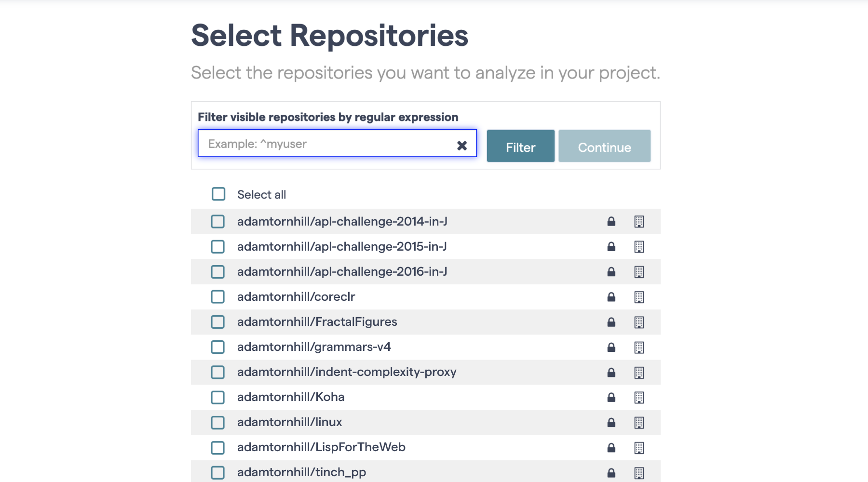Click the lock icon for adamtornhill/coreclr
Image resolution: width=868 pixels, height=482 pixels.
pyautogui.click(x=610, y=296)
